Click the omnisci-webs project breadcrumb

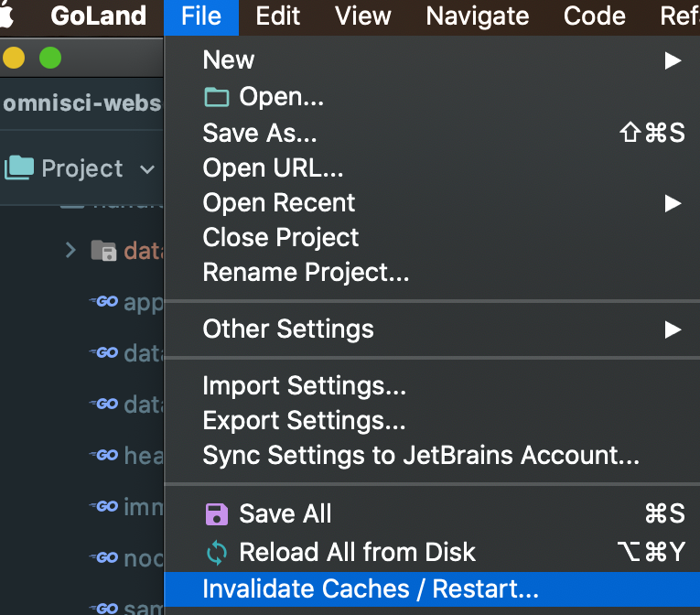pos(82,103)
